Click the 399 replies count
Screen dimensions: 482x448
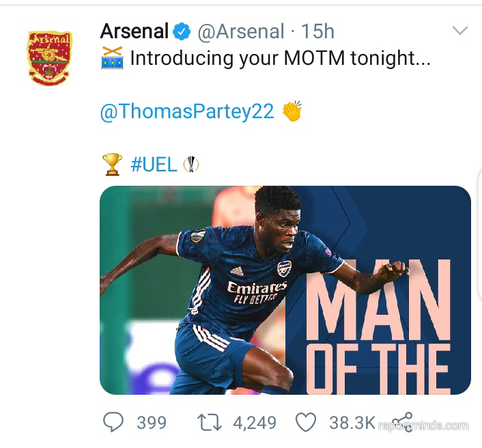pyautogui.click(x=151, y=423)
